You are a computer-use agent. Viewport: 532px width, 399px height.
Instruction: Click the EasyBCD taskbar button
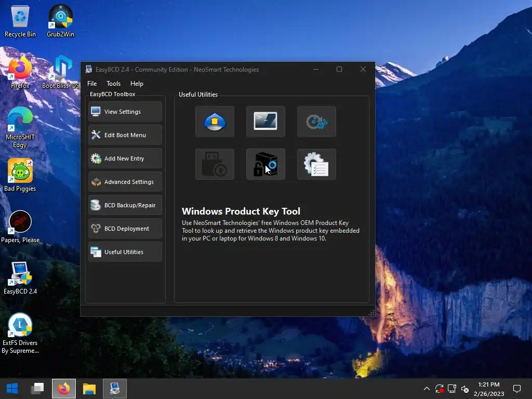pos(115,389)
